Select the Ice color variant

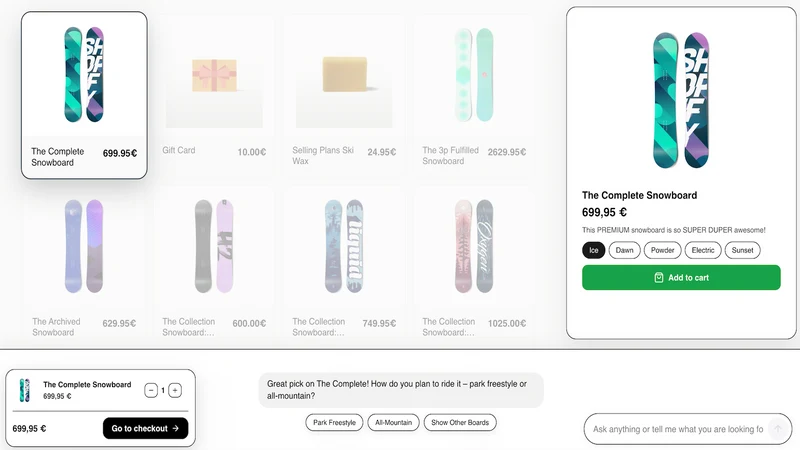[593, 250]
